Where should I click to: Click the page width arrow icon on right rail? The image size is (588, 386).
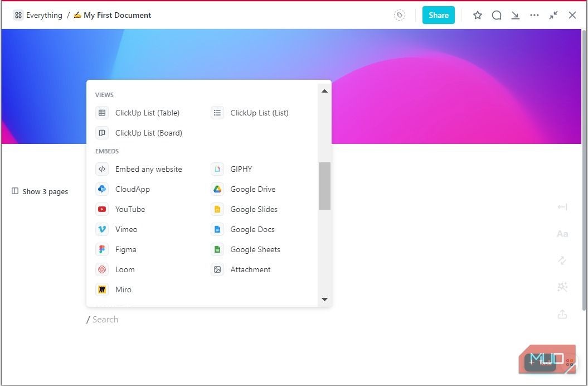point(562,208)
